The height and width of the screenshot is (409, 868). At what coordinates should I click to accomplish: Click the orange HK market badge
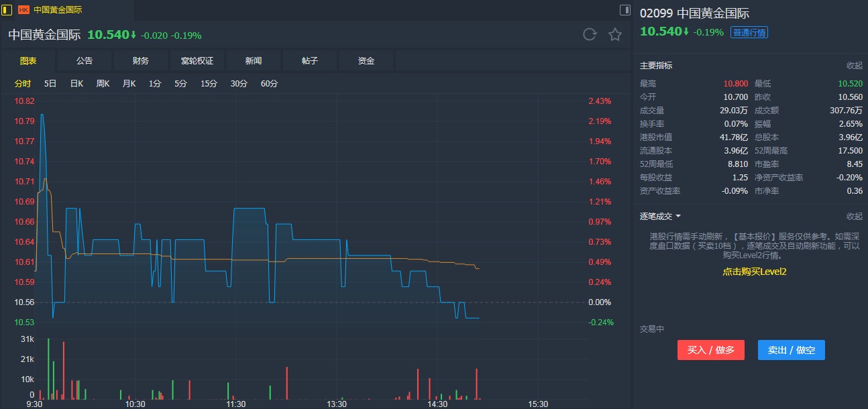point(23,10)
